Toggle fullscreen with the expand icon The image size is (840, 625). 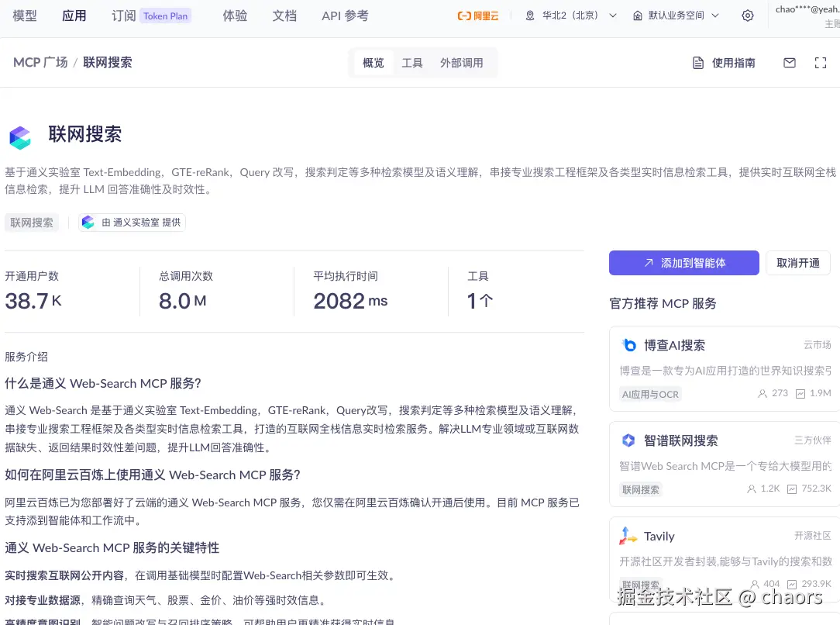[820, 63]
